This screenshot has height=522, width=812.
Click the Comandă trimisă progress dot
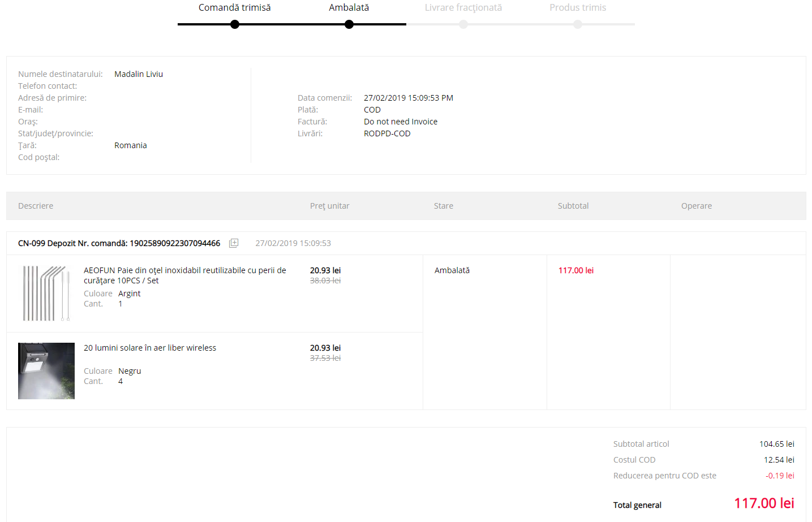coord(235,24)
